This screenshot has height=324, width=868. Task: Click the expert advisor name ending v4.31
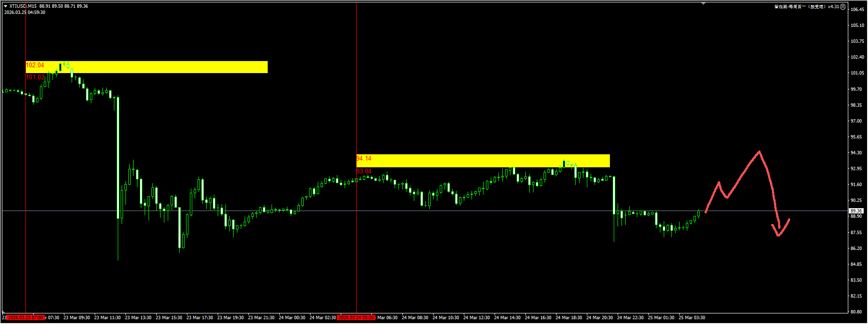[806, 7]
